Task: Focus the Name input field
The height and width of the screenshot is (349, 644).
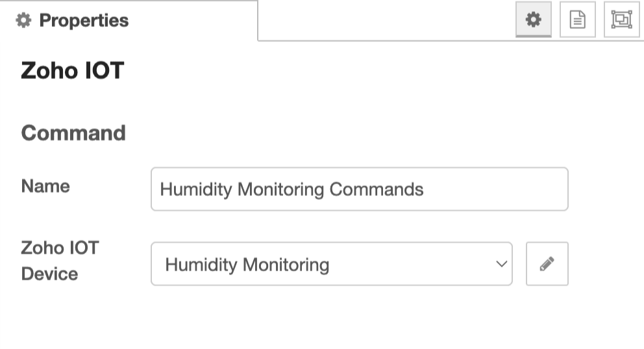Action: coord(359,189)
